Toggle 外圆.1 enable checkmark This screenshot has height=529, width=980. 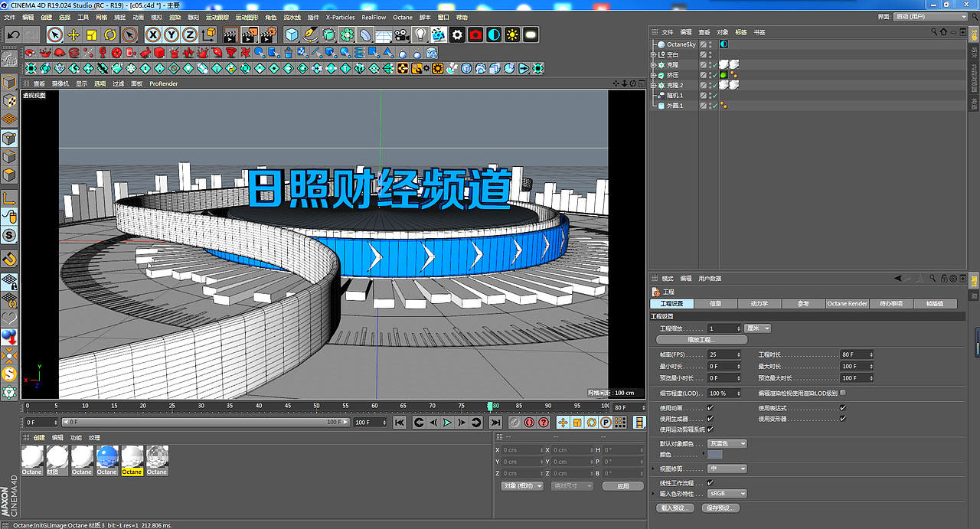715,106
